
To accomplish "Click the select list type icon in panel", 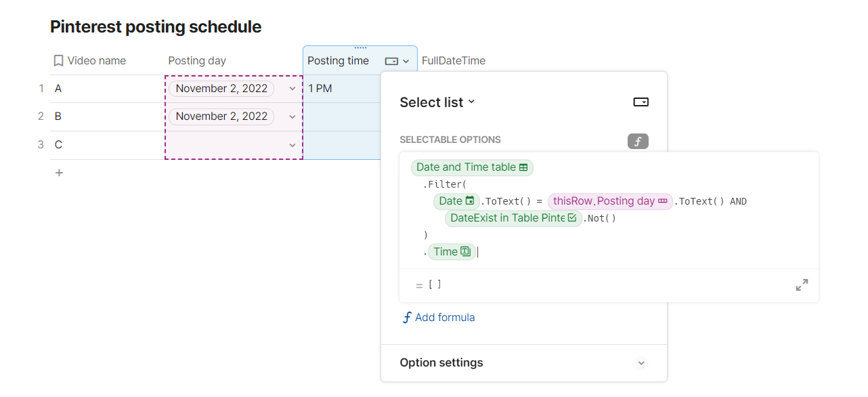I will (x=641, y=102).
